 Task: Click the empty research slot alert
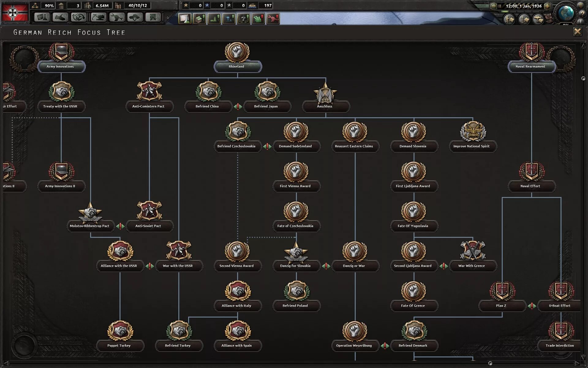click(185, 19)
